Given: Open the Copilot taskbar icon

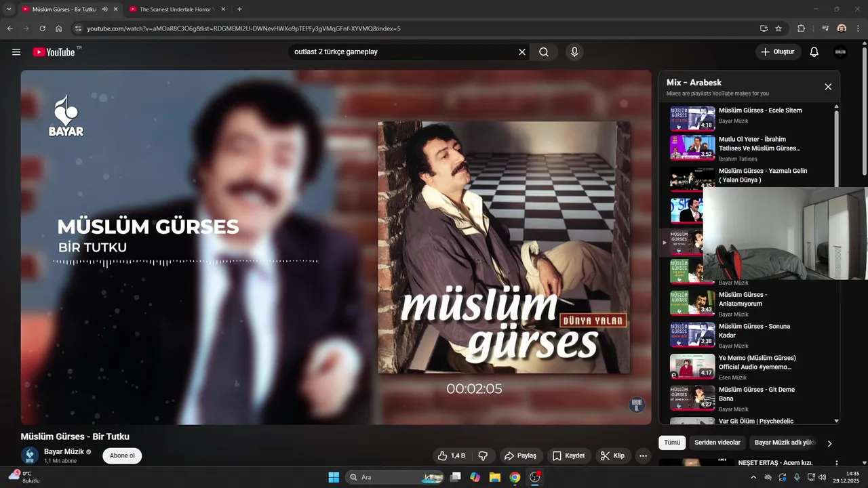Looking at the screenshot, I should point(475,477).
